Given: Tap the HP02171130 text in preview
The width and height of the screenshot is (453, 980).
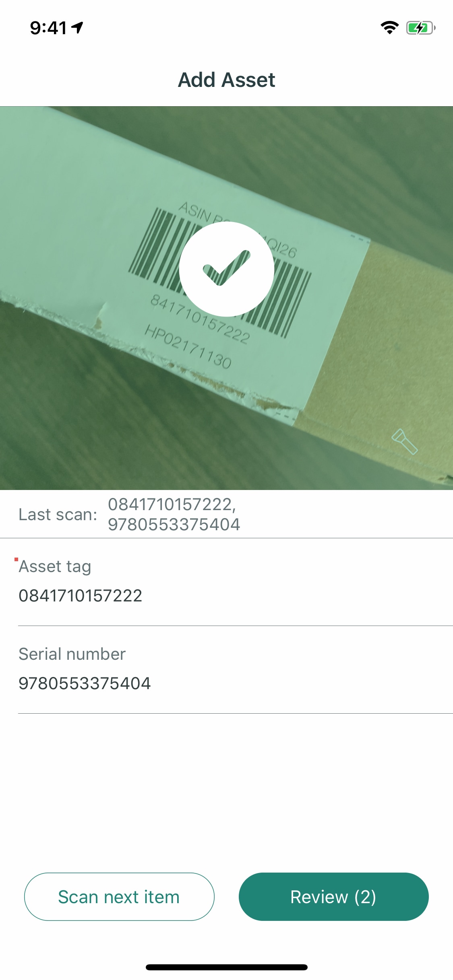Looking at the screenshot, I should tap(188, 346).
